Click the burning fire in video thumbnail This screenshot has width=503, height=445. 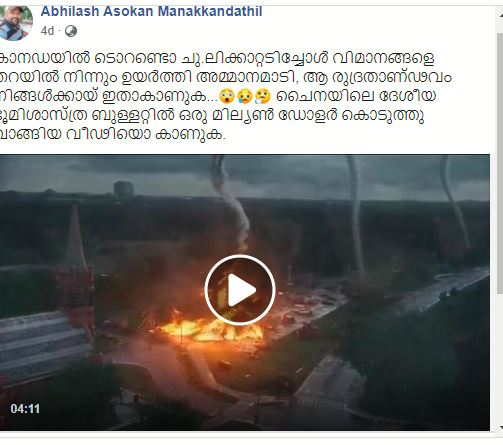coord(211,328)
